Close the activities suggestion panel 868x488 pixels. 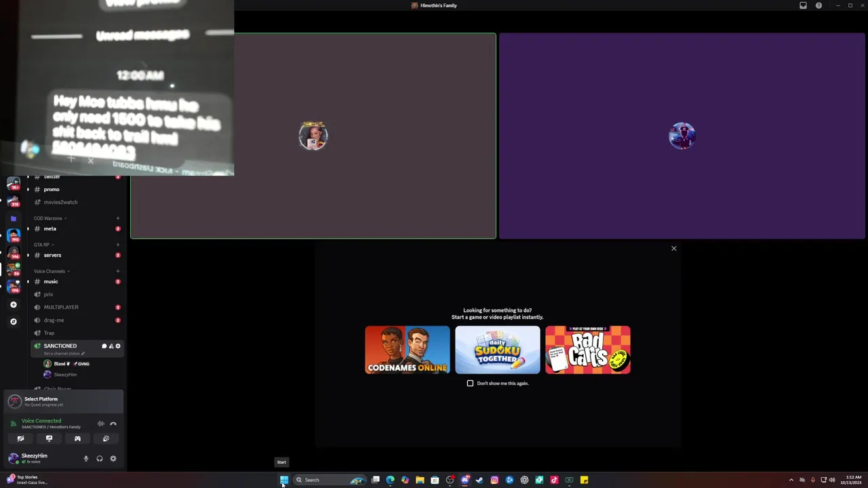pos(673,249)
